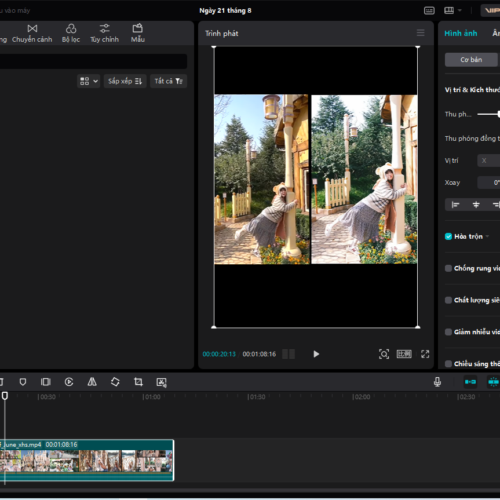Open the Tất cả filter dropdown

pos(168,81)
